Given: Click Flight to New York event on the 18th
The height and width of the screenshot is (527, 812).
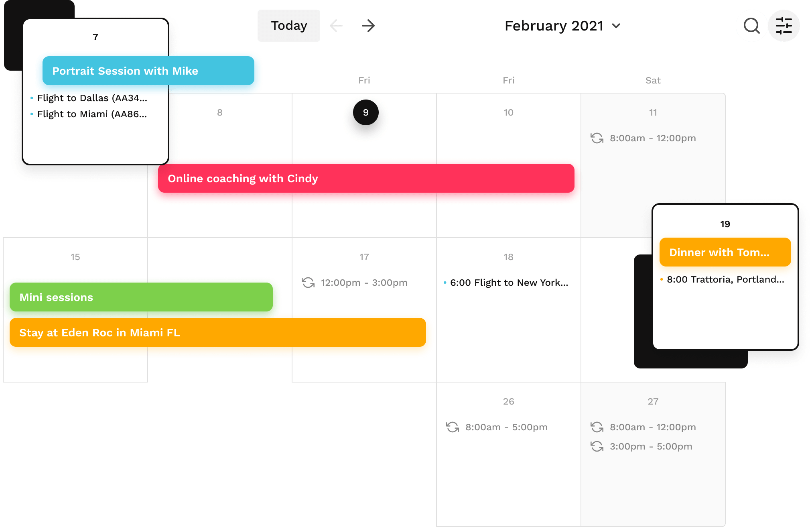Looking at the screenshot, I should (x=508, y=283).
